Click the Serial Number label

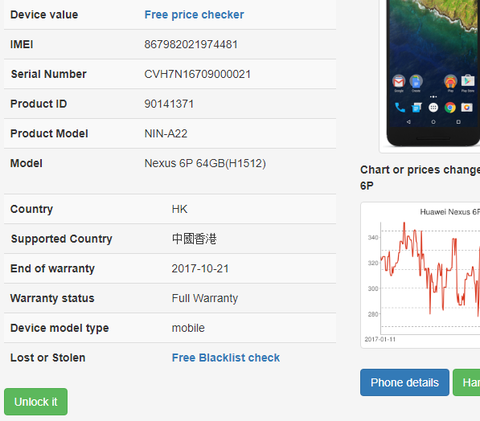[x=49, y=74]
